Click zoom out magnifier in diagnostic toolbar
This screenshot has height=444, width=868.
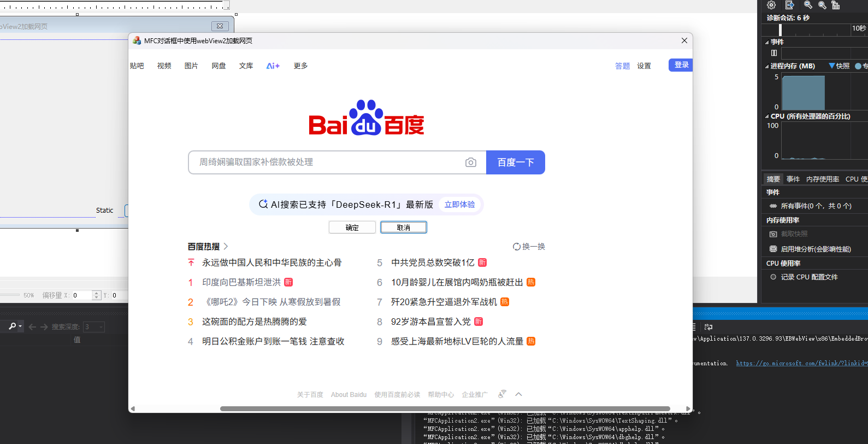[x=822, y=5]
